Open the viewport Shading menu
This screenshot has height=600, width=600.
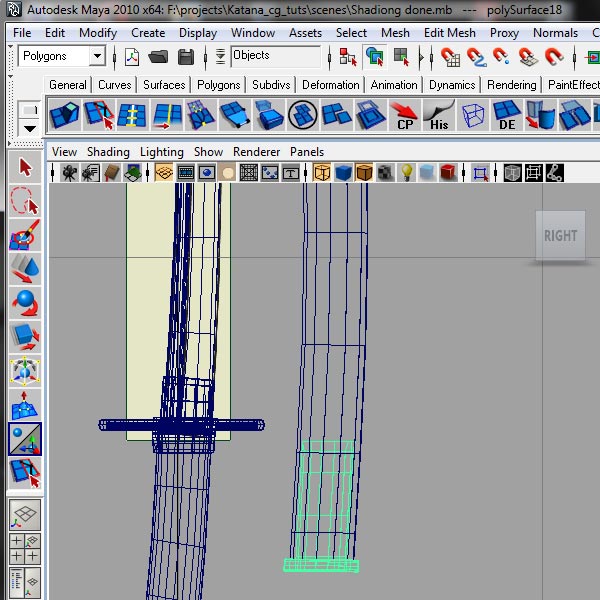108,152
